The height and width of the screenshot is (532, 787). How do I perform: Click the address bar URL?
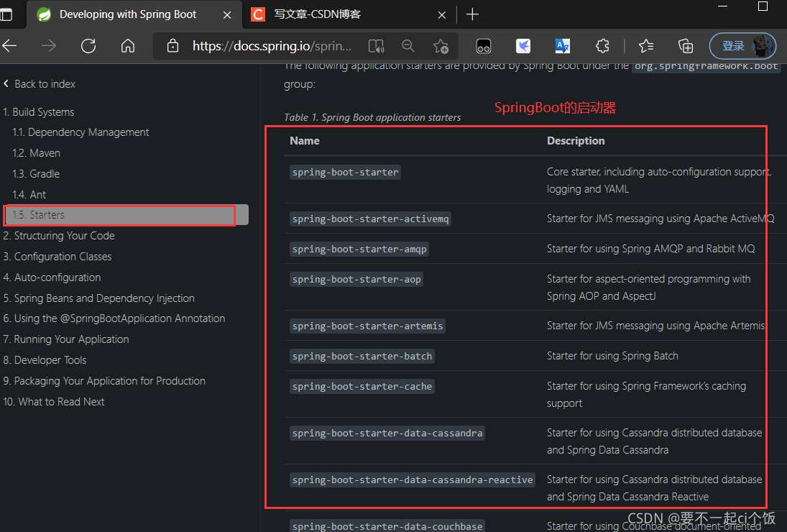tap(272, 46)
